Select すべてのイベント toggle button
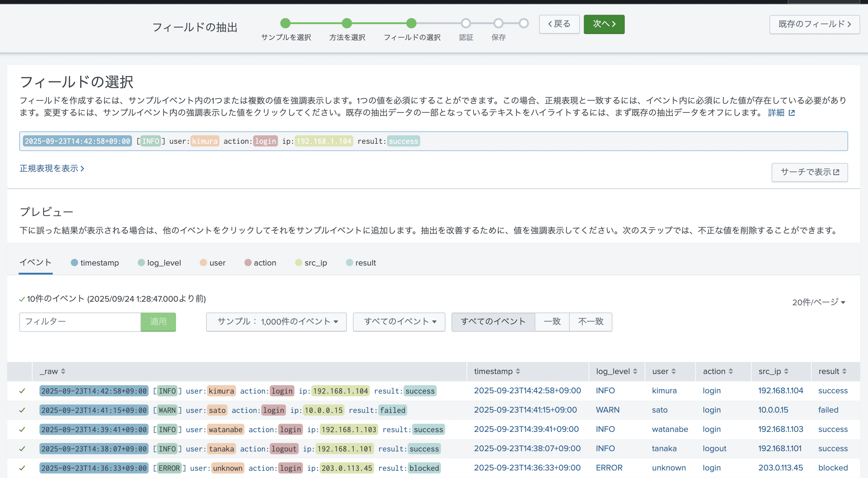 point(493,322)
